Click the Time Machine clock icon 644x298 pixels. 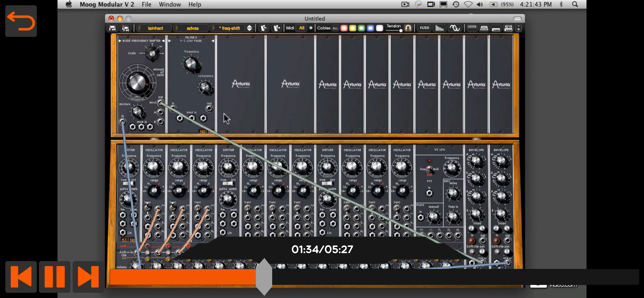click(455, 4)
